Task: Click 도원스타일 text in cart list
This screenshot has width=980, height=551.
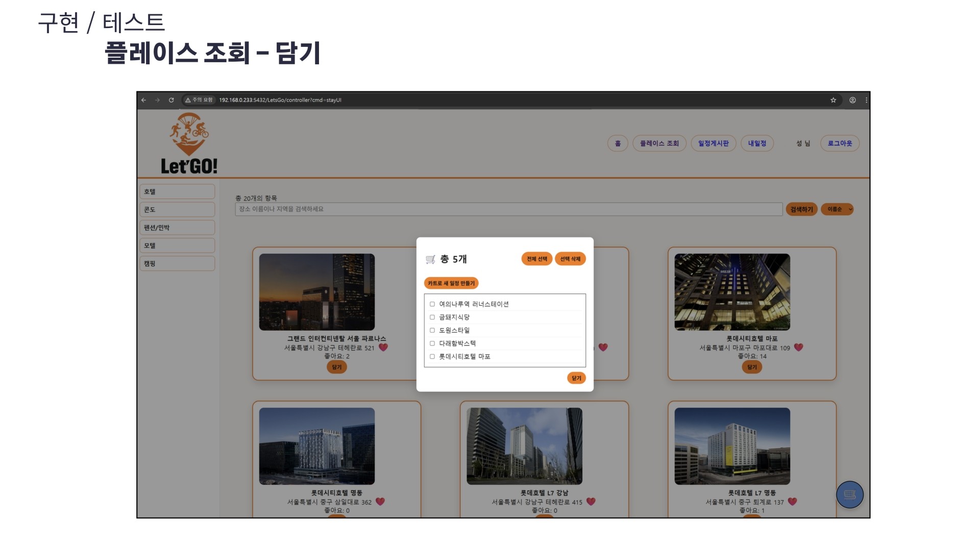Action: pyautogui.click(x=454, y=331)
